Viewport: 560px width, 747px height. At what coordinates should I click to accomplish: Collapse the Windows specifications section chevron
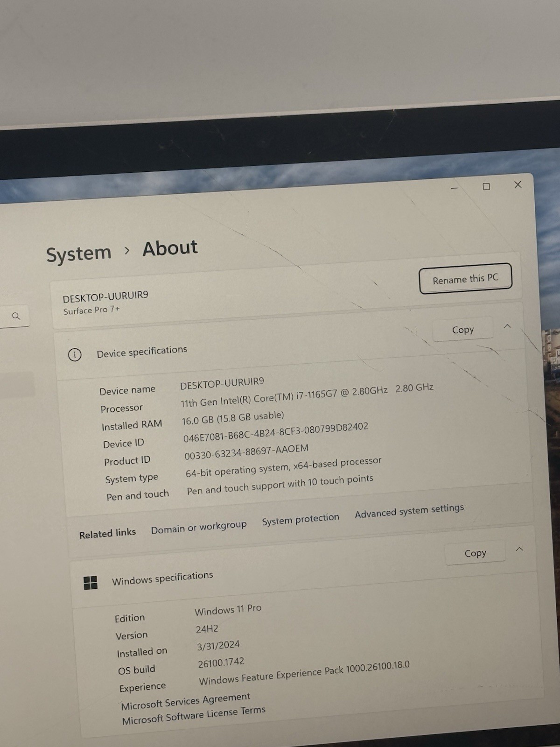pyautogui.click(x=519, y=549)
